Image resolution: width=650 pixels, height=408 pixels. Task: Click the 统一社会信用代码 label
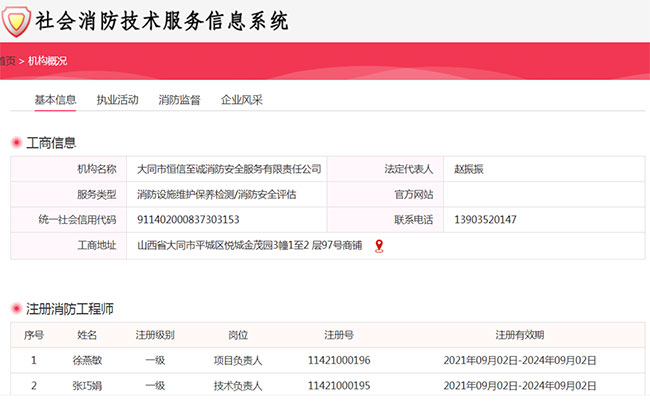tap(77, 220)
